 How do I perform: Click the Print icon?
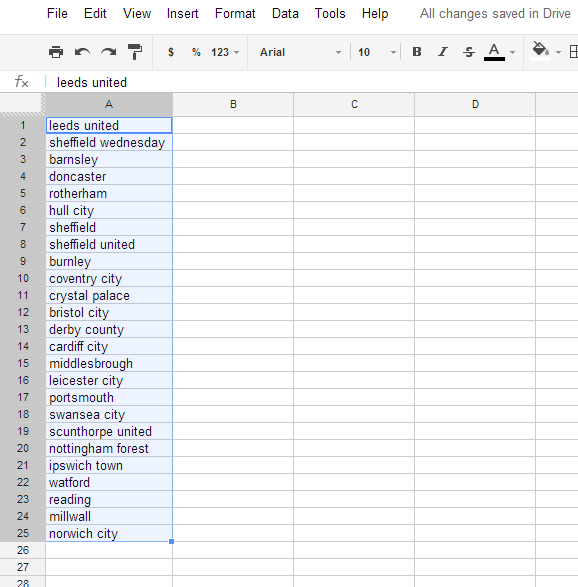56,52
